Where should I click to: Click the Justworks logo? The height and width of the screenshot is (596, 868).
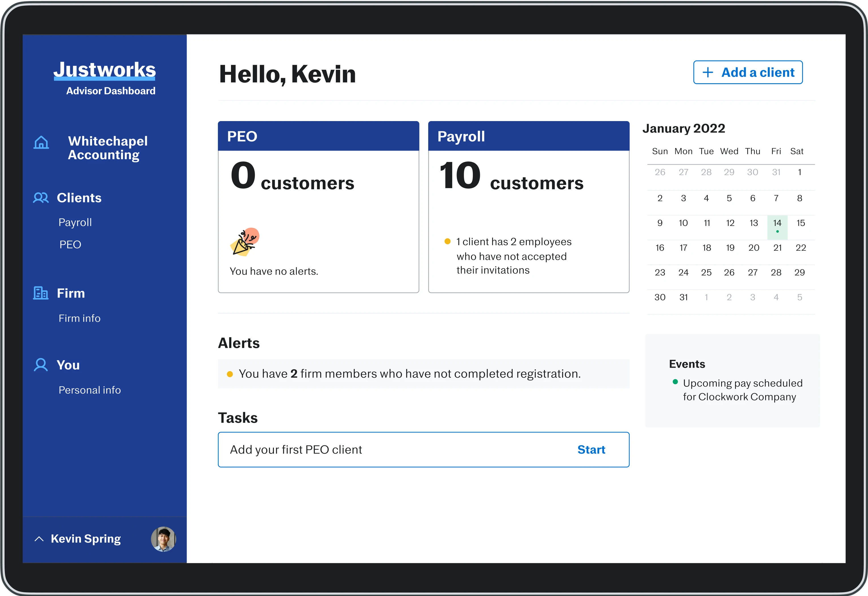pos(105,70)
